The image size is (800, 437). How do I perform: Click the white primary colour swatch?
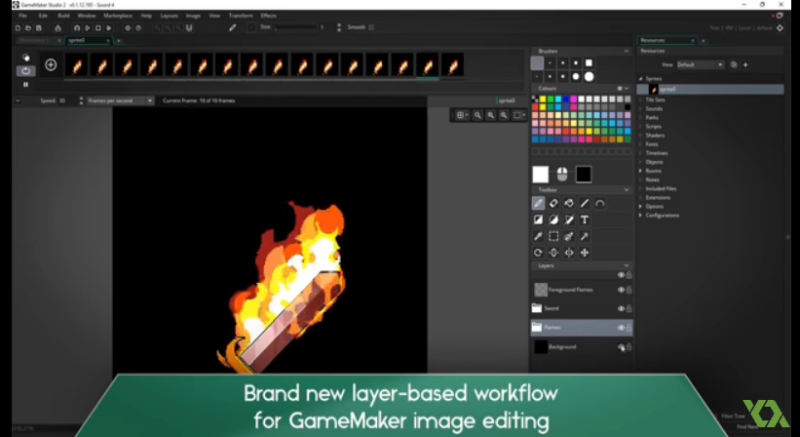point(540,174)
